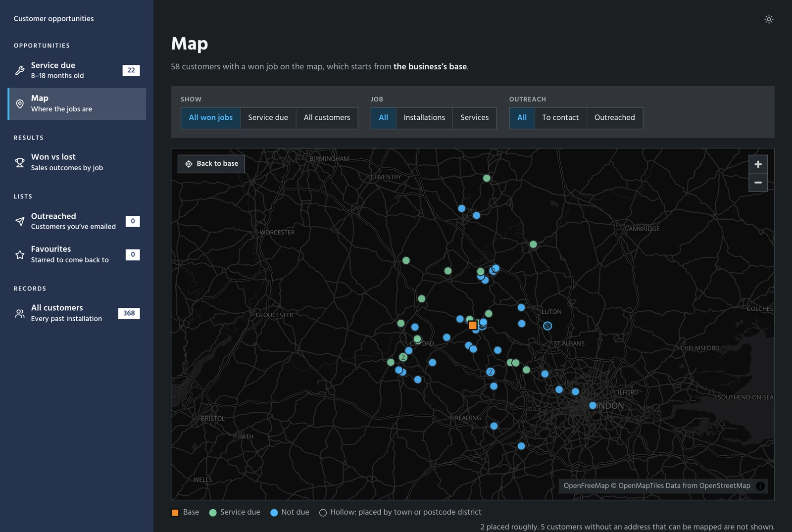
Task: Select To contact outreach filter
Action: [x=560, y=118]
